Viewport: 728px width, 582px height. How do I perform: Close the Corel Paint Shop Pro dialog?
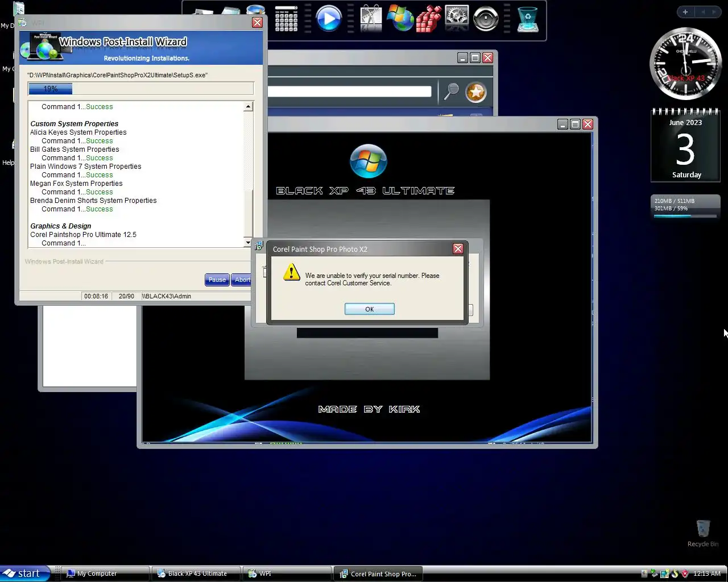458,248
